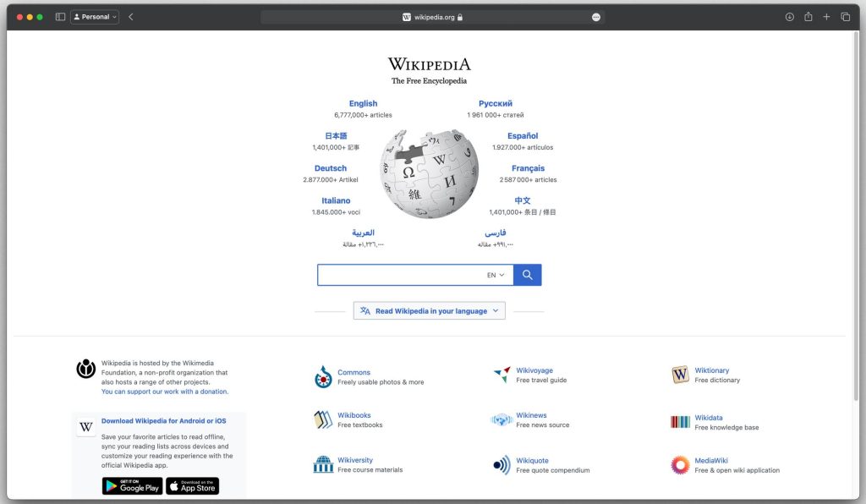
Task: Select the Wikiquote compendium icon
Action: pos(501,464)
